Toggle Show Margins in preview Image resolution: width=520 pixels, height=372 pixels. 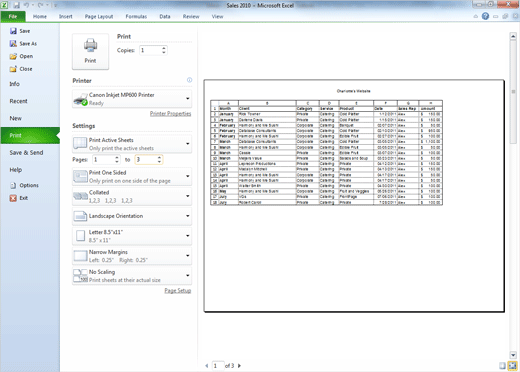click(502, 366)
